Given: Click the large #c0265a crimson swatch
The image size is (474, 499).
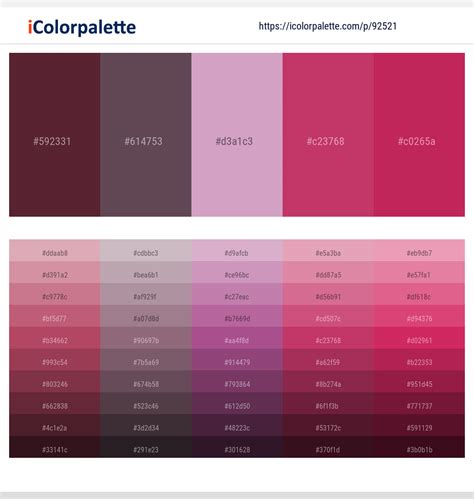Looking at the screenshot, I should [419, 135].
